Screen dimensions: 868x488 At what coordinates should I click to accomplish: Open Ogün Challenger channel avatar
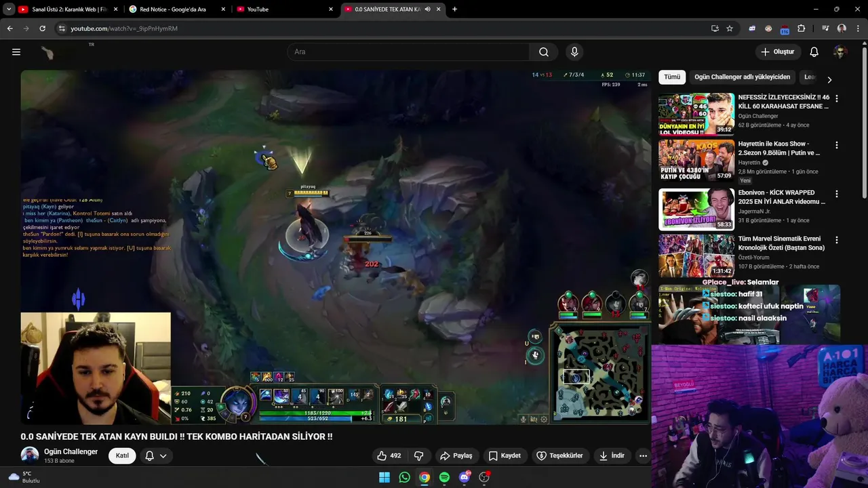pos(30,455)
